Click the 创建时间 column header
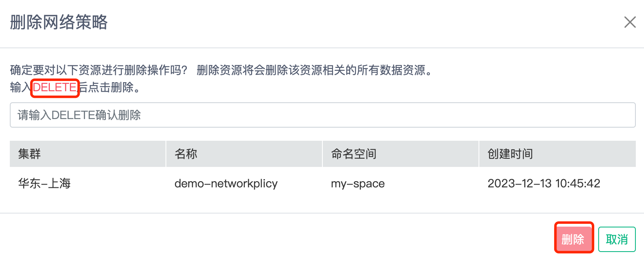 (x=510, y=154)
